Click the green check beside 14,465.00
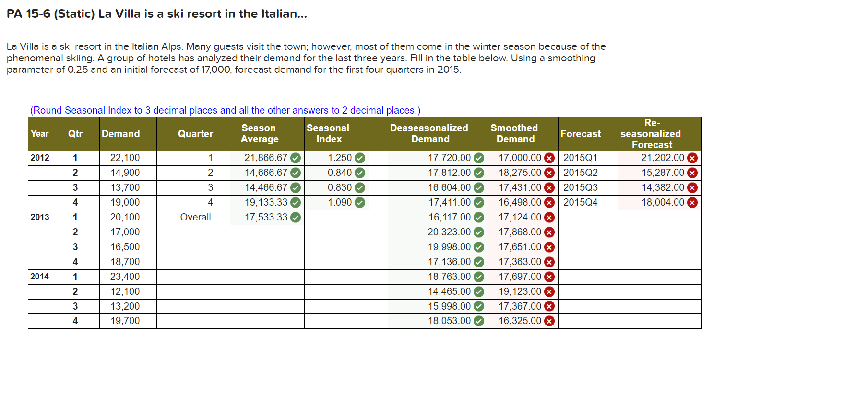Viewport: 868px width, 406px height. pos(479,292)
